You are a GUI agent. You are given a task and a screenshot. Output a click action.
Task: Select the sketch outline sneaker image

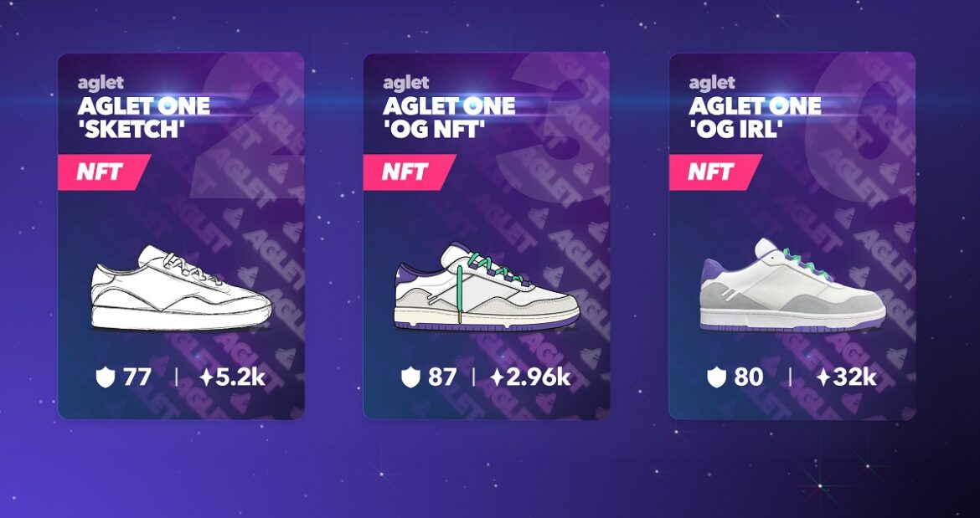181,288
